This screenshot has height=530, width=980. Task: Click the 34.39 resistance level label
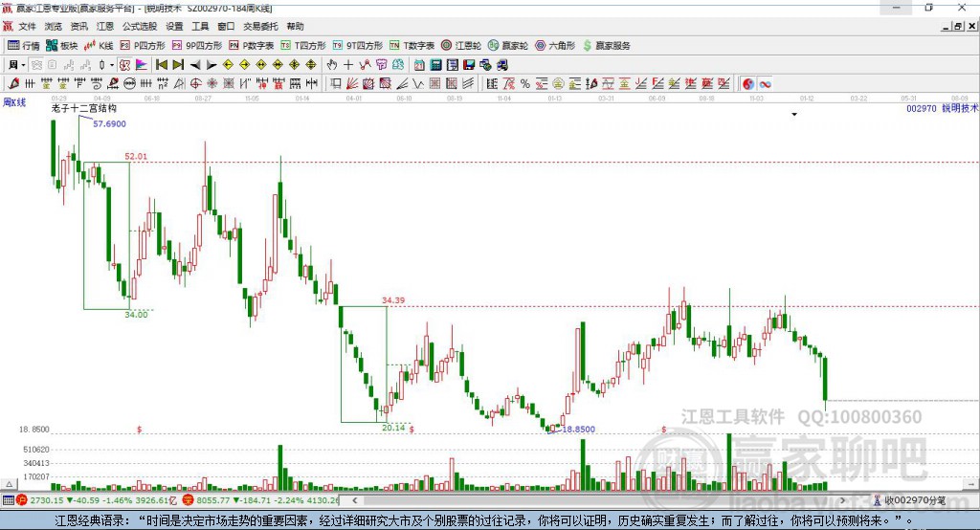tap(393, 300)
